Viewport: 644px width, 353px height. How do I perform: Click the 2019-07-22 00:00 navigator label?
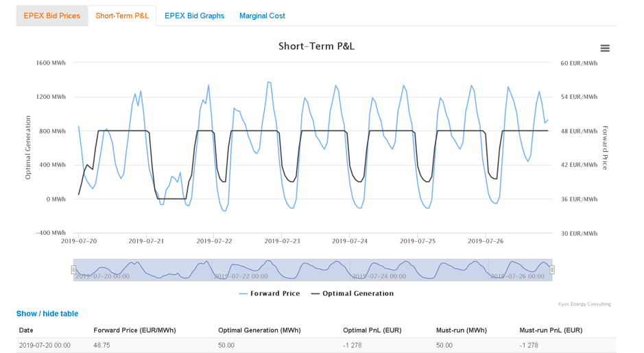click(x=241, y=277)
